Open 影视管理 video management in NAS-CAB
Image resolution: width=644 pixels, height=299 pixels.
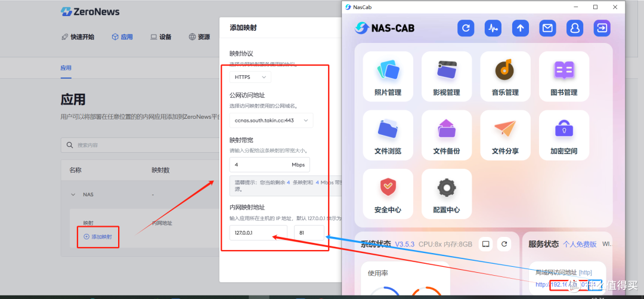click(x=447, y=76)
